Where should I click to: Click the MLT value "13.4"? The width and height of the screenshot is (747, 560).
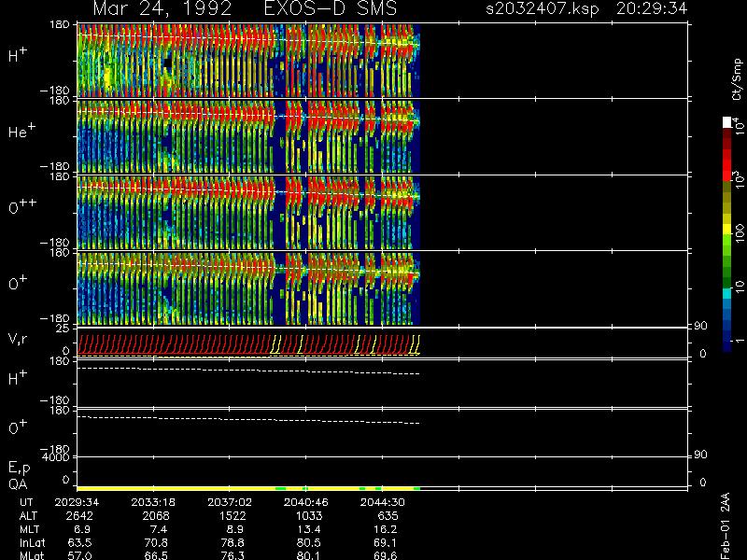[x=309, y=529]
